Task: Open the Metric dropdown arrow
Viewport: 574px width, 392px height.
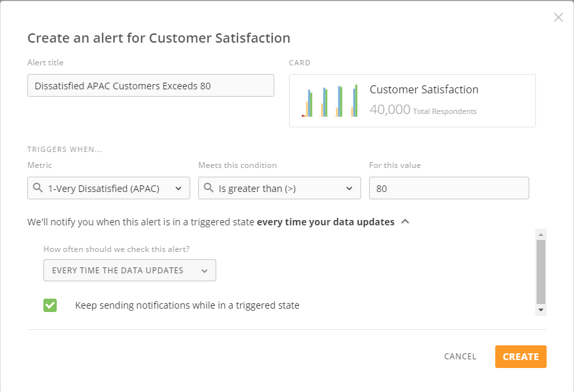Action: [178, 189]
